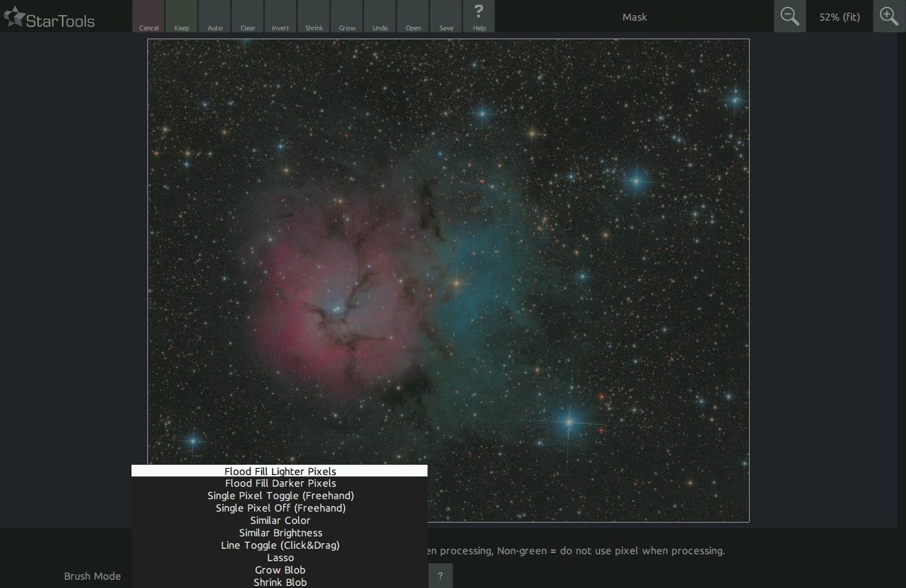Save the mask to file
Viewport: 906px width, 588px height.
click(x=446, y=17)
